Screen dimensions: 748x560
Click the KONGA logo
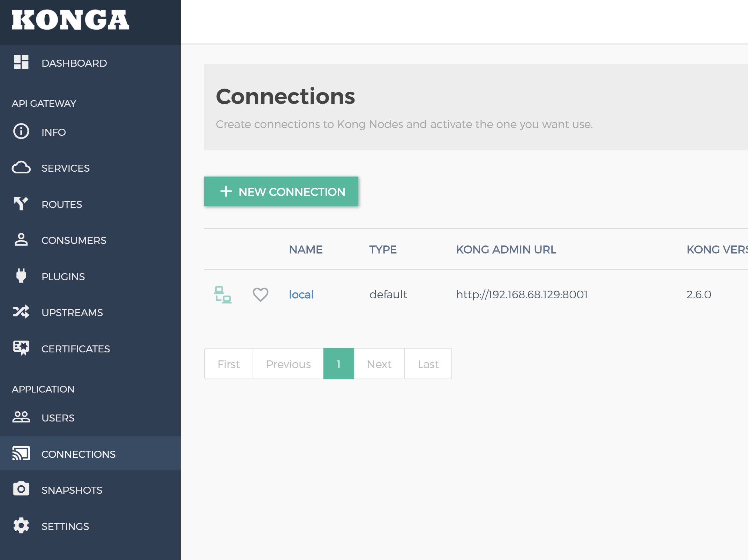(x=70, y=20)
